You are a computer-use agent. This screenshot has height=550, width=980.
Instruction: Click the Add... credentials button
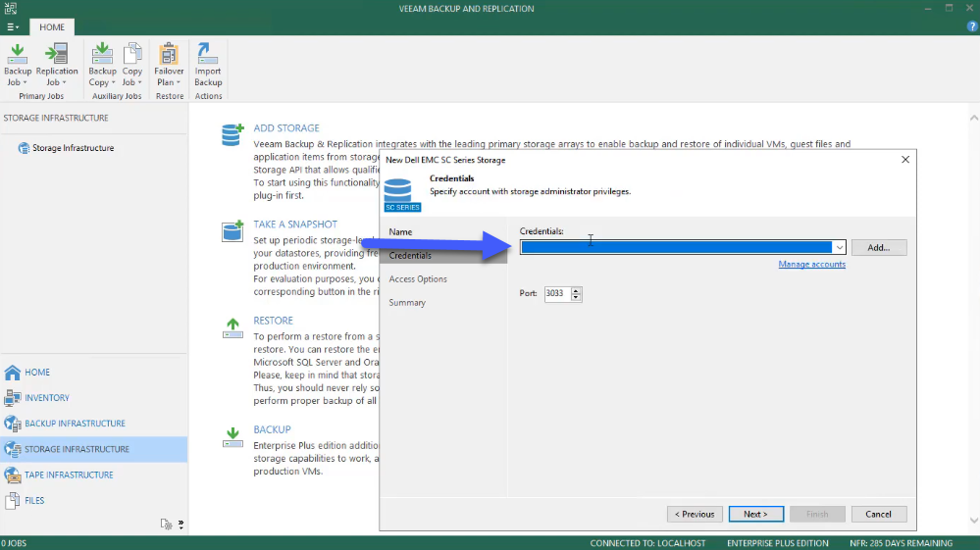point(879,248)
